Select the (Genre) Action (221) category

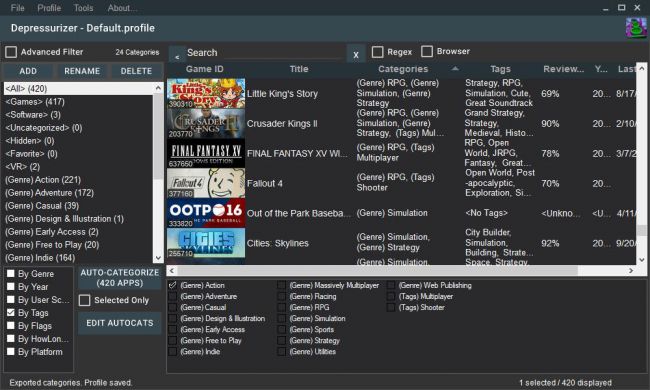(79, 179)
